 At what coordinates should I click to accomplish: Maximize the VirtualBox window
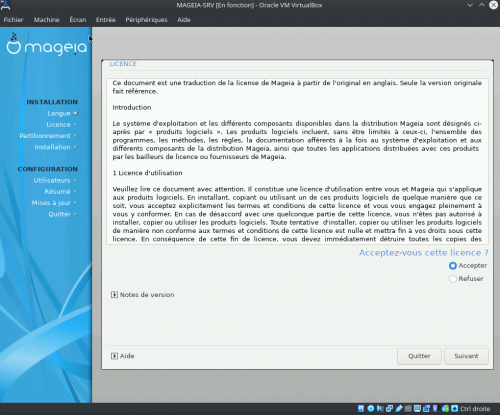click(482, 5)
